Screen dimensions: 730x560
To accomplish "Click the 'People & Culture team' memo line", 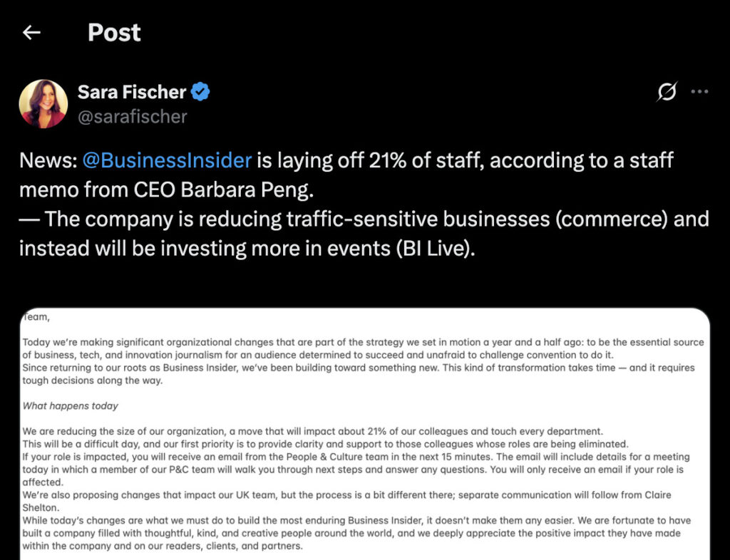I will 356,457.
